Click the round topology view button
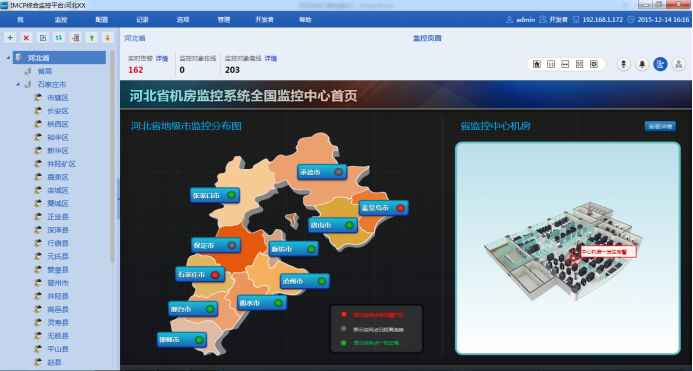This screenshot has width=693, height=371. pos(678,64)
